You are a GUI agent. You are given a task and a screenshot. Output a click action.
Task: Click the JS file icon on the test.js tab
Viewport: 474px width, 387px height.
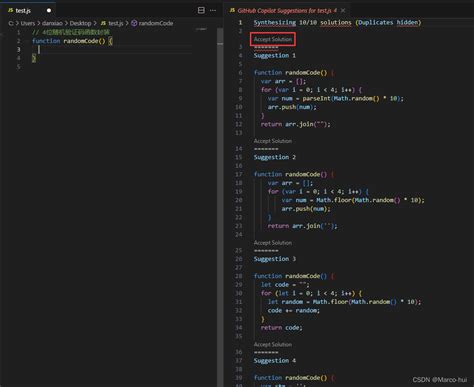[10, 10]
